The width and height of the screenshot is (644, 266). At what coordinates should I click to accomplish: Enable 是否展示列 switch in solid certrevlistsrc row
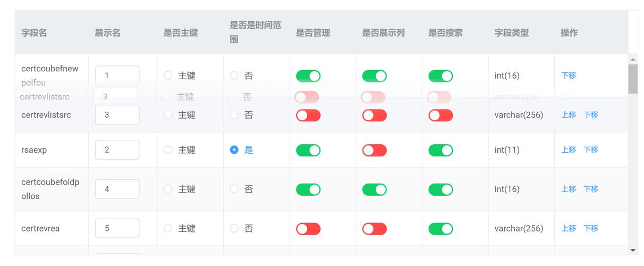pyautogui.click(x=375, y=115)
